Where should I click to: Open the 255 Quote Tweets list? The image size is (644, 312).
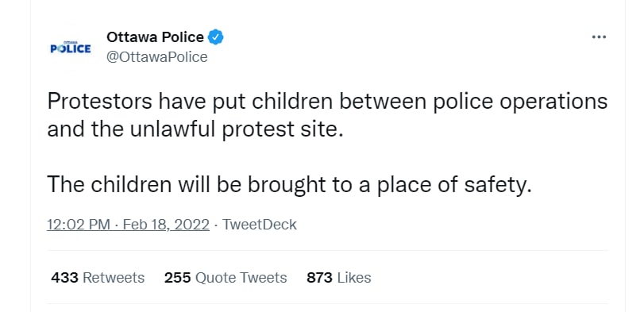pos(226,278)
